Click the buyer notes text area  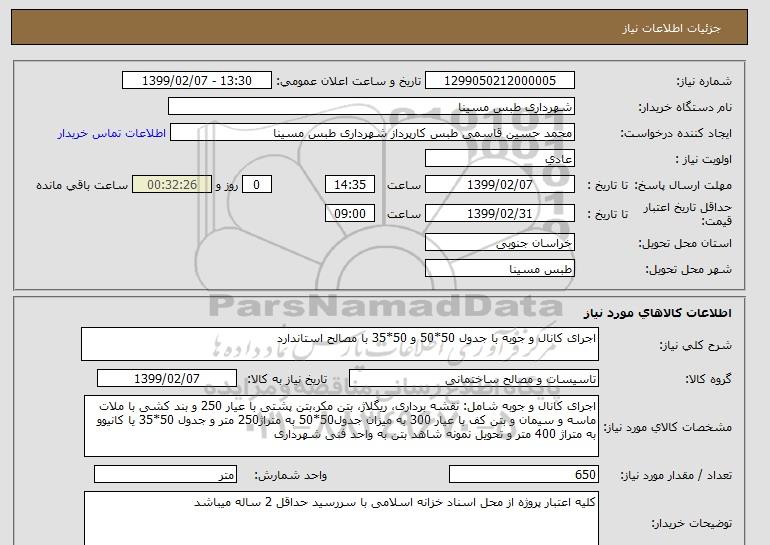coord(341,518)
